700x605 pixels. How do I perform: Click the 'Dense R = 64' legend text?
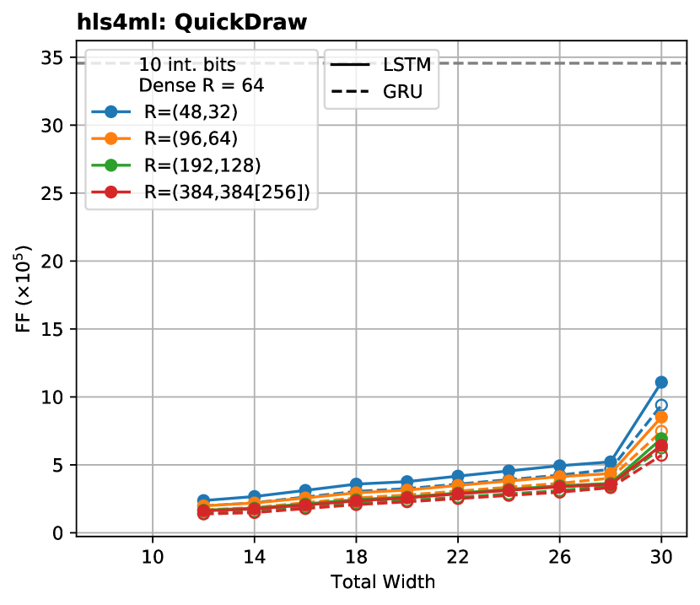point(202,85)
